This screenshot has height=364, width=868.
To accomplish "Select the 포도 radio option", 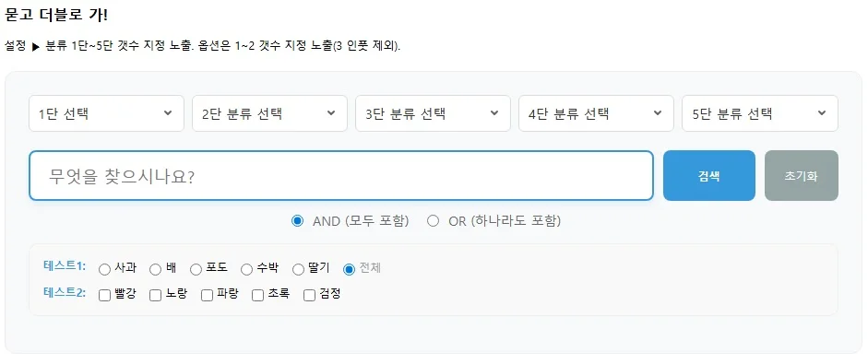I will pos(196,269).
